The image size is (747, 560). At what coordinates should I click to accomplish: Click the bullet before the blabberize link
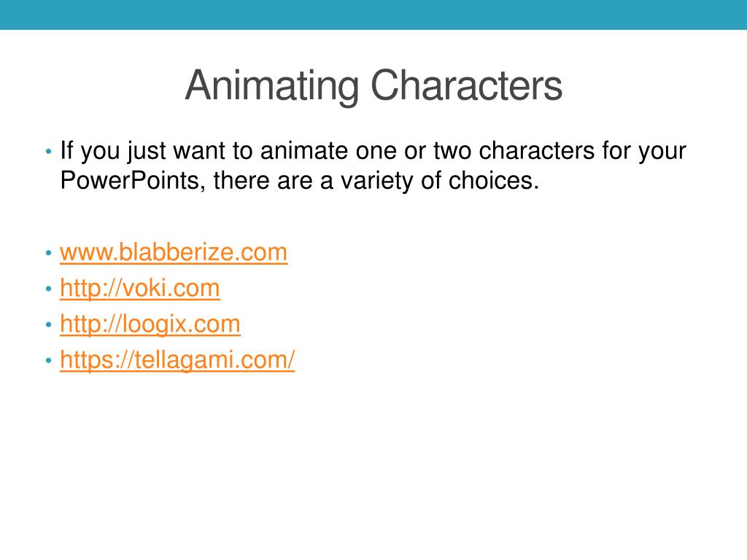(48, 254)
